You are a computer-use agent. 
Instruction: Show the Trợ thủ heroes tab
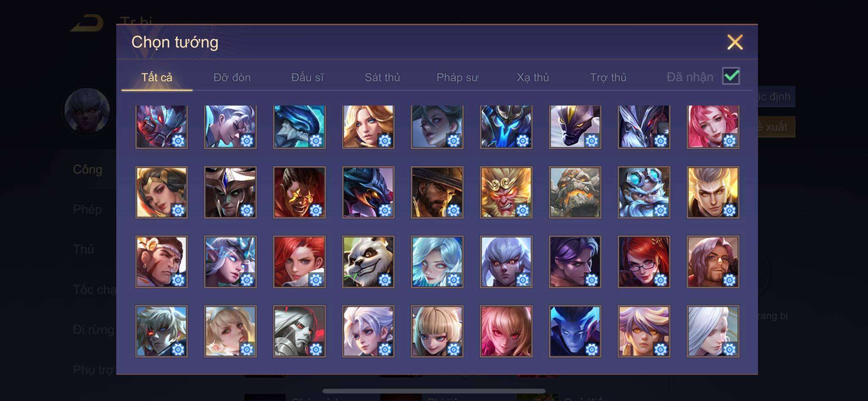(x=608, y=77)
